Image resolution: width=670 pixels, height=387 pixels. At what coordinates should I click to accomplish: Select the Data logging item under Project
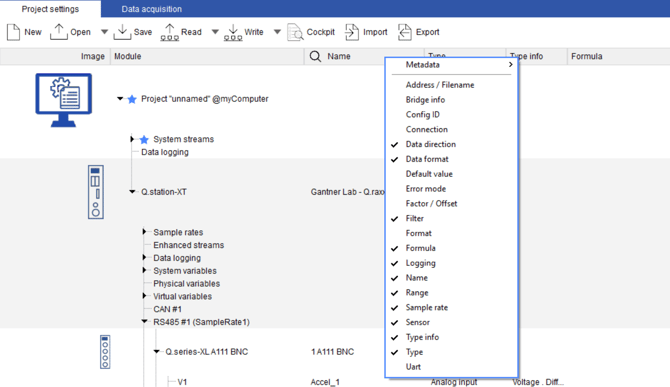click(x=165, y=152)
